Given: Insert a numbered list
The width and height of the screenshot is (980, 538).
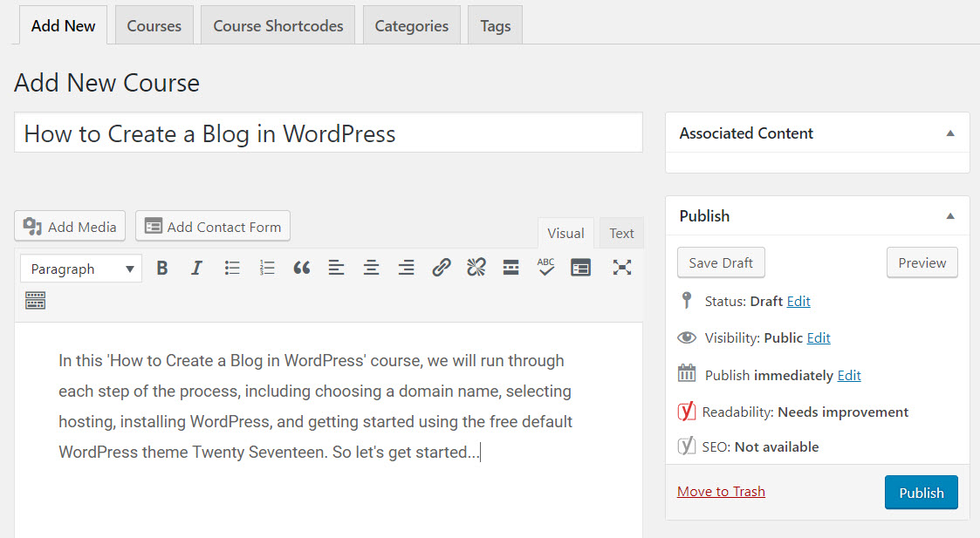Looking at the screenshot, I should pos(267,268).
